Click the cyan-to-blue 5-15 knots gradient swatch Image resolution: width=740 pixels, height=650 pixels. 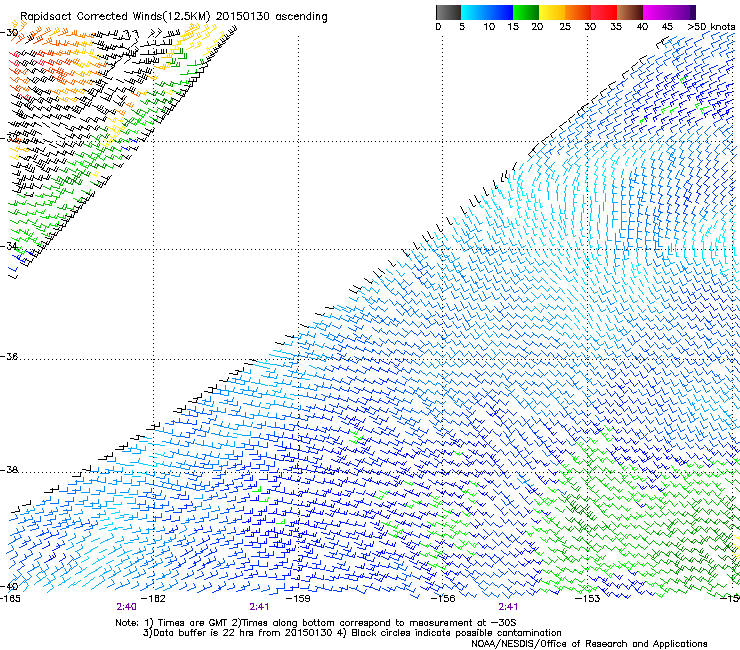pos(487,12)
